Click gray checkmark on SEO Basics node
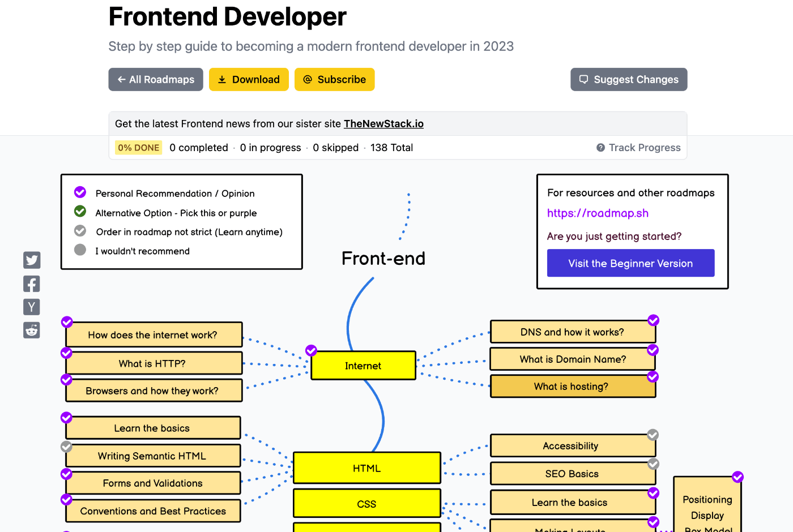The width and height of the screenshot is (793, 532). tap(653, 464)
